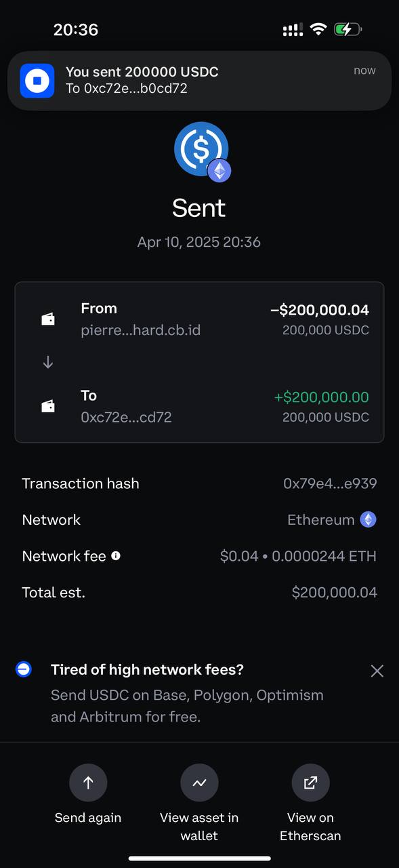Tap the battery charging status icon
Screen dimensions: 399x868
[348, 29]
